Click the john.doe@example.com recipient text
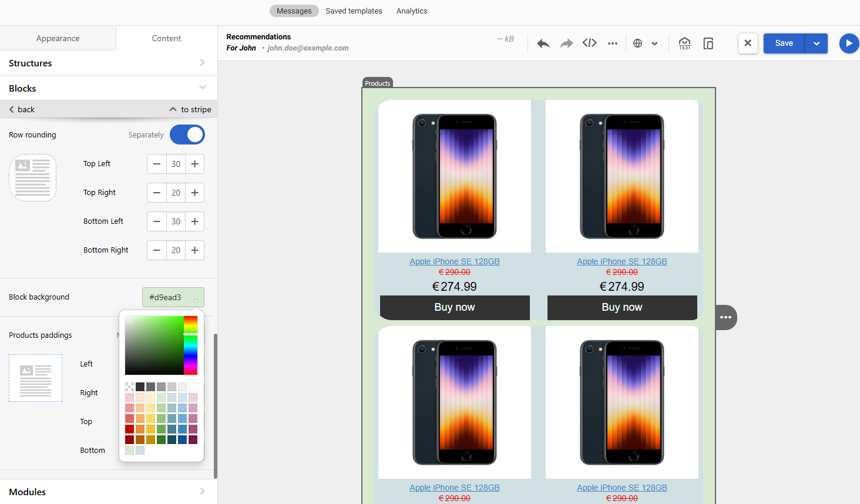This screenshot has width=860, height=504. (x=308, y=48)
